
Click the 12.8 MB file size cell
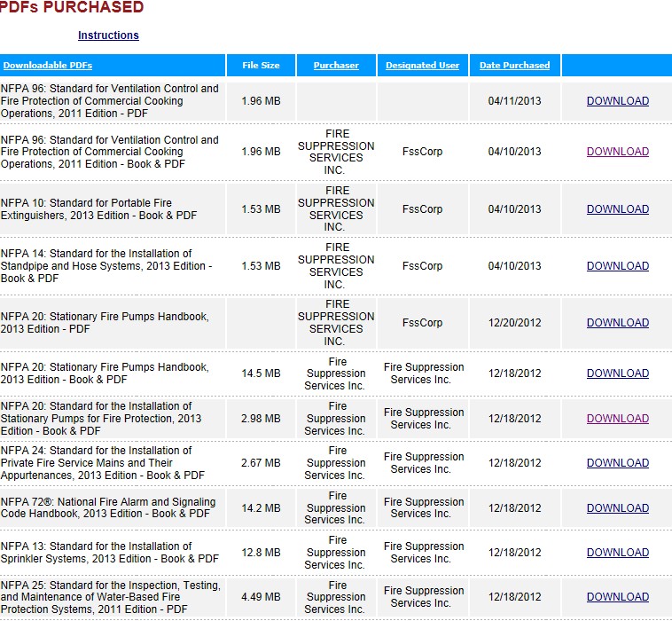[x=261, y=553]
